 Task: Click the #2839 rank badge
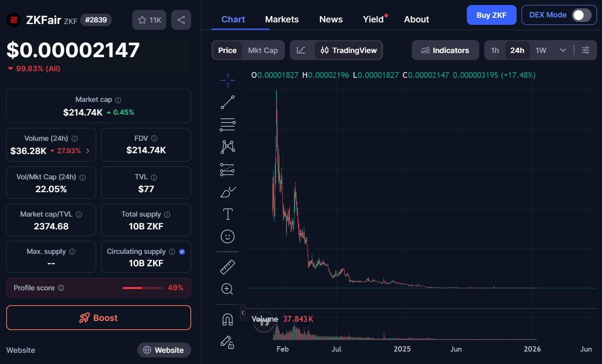(96, 20)
